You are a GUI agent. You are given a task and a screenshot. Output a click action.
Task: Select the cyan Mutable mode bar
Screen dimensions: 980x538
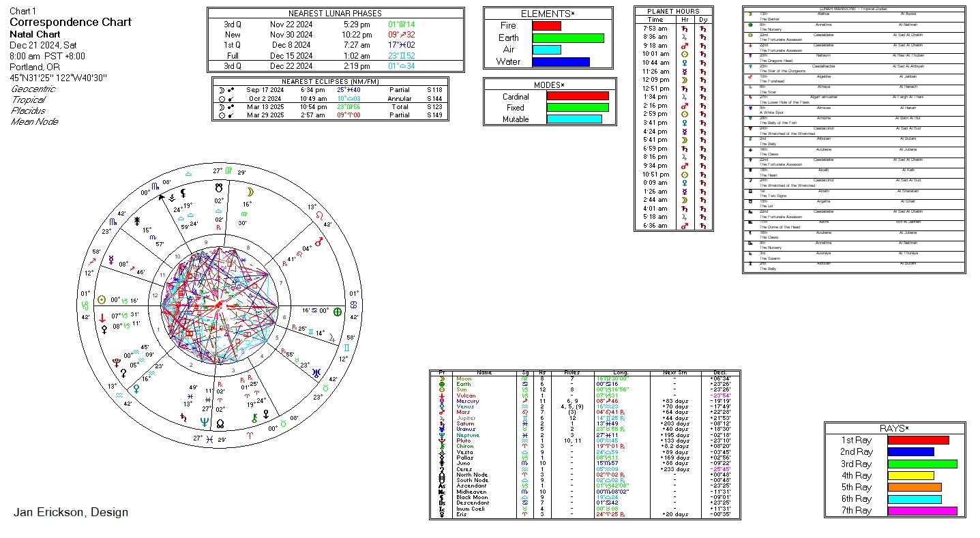(x=574, y=119)
